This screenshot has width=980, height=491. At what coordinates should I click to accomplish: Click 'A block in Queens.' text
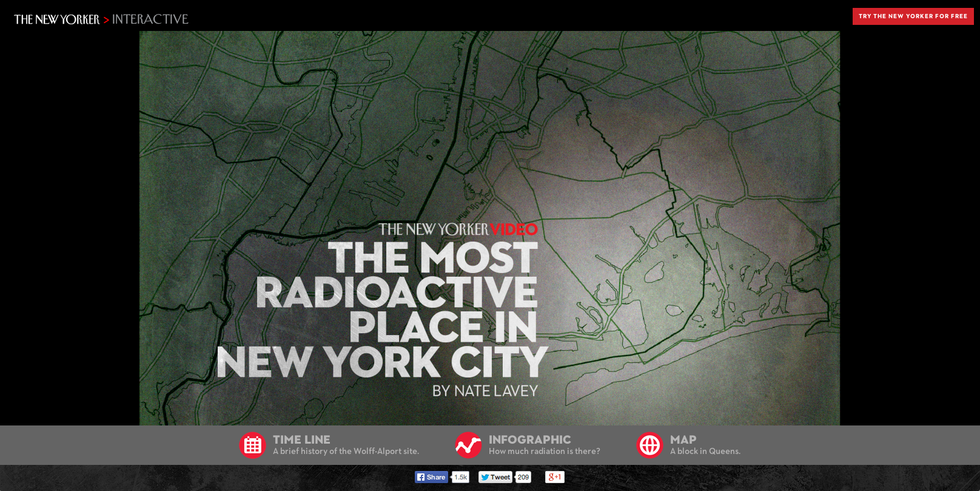pyautogui.click(x=705, y=451)
